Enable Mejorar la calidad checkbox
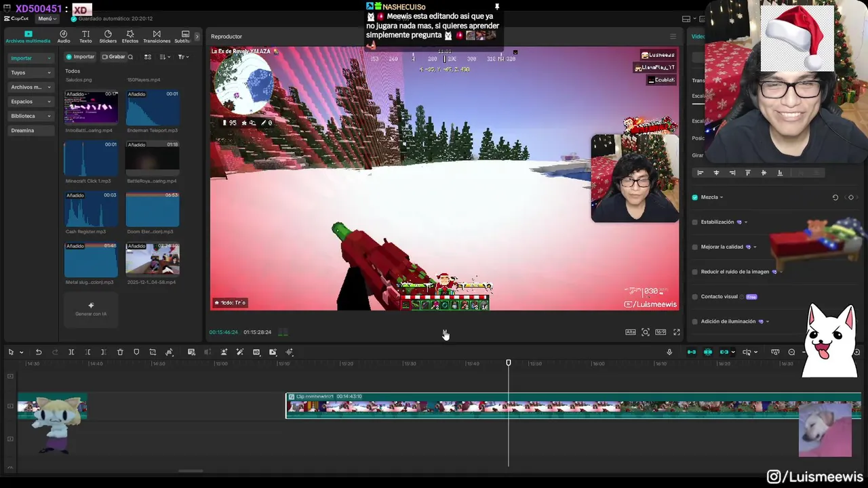 [694, 247]
